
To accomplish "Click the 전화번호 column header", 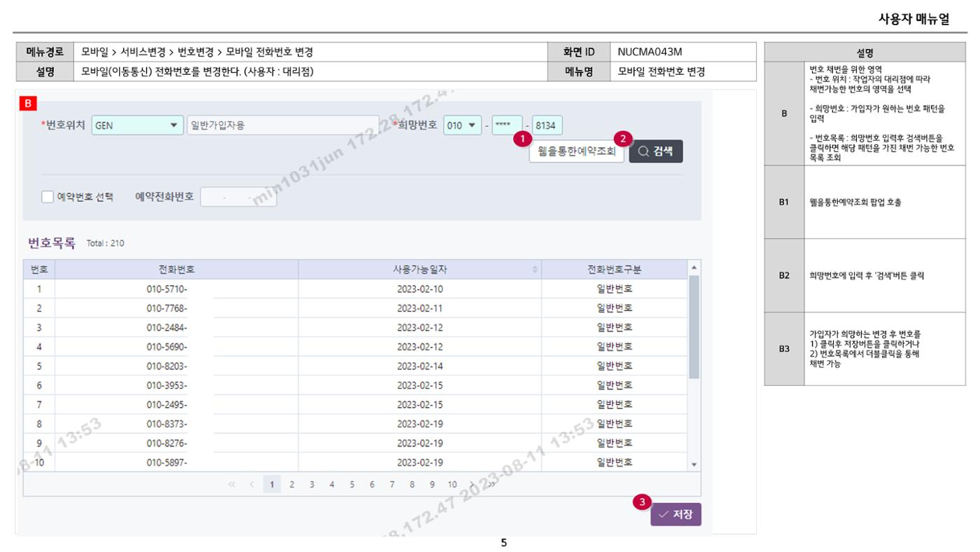I will (176, 270).
